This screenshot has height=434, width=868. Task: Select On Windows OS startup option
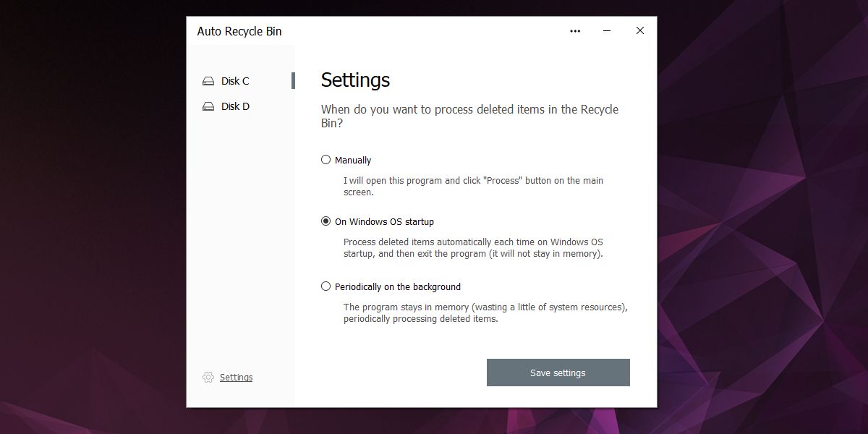(x=325, y=221)
